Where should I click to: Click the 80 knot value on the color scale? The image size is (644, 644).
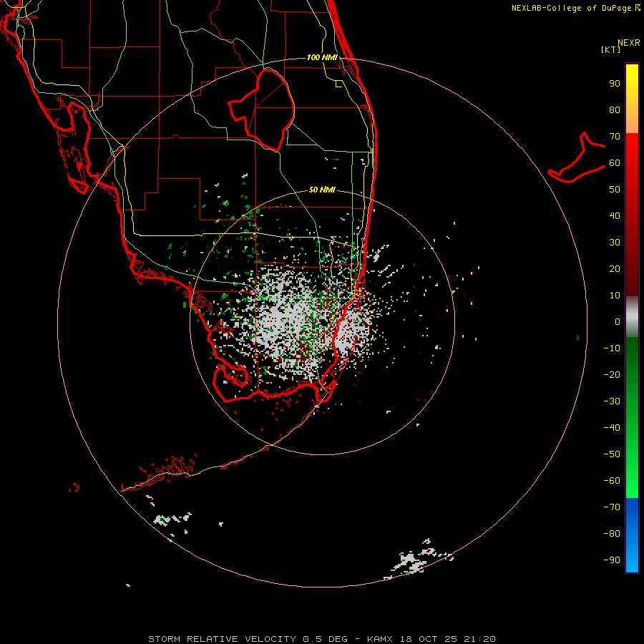pyautogui.click(x=615, y=110)
